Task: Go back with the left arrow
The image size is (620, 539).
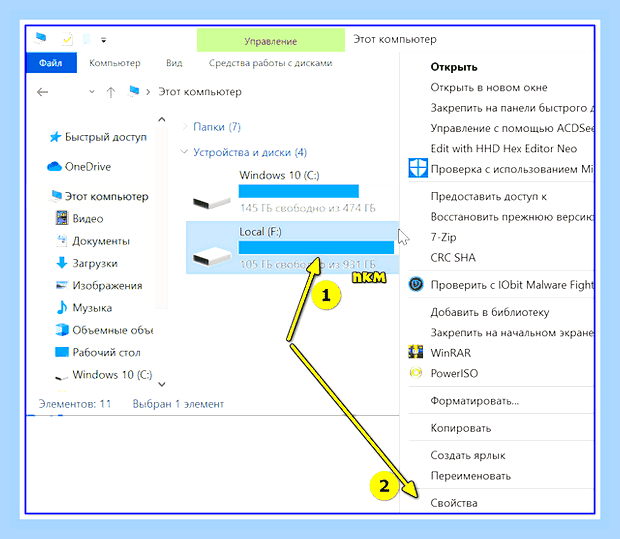Action: 42,92
